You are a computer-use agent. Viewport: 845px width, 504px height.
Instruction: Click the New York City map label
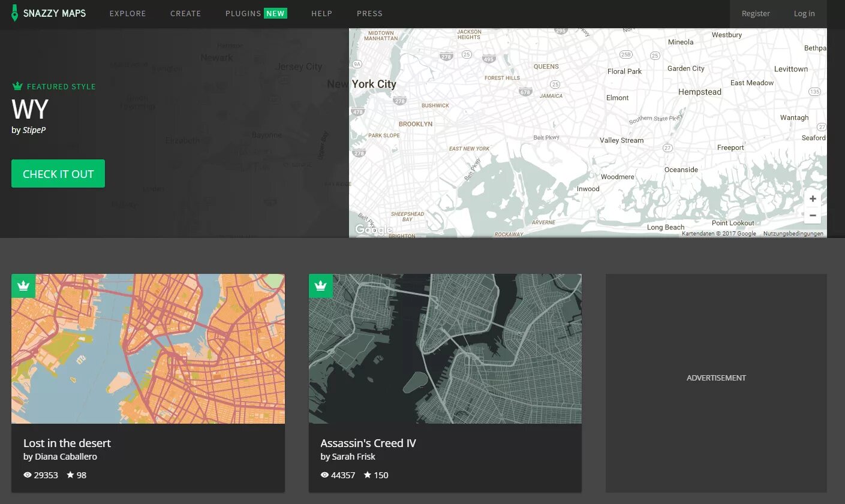click(362, 84)
